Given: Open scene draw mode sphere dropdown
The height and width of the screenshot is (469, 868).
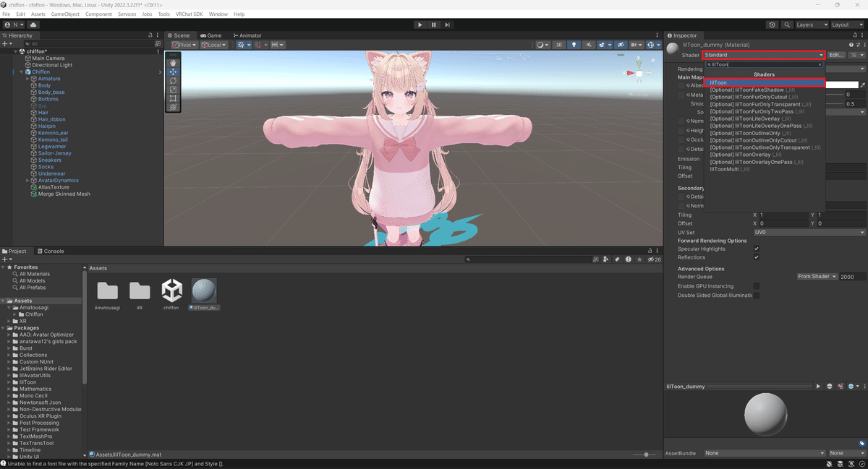Looking at the screenshot, I should coord(542,45).
